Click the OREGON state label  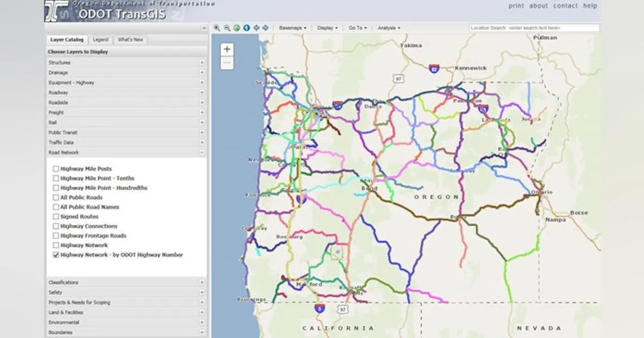pos(436,197)
